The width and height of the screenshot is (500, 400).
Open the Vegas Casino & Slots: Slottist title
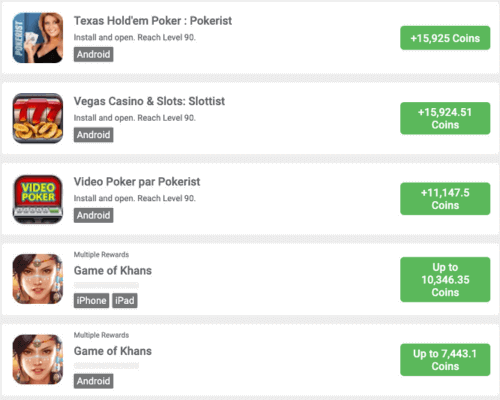[x=149, y=101]
